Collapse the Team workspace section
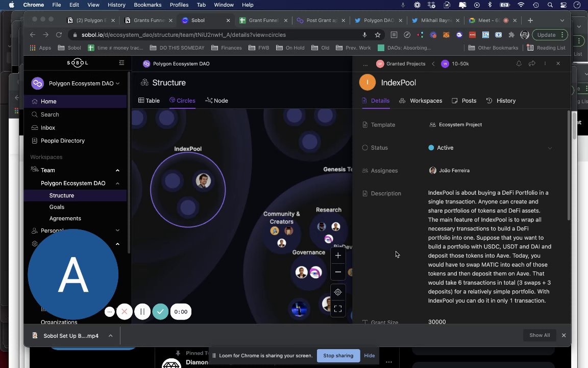588x368 pixels. pyautogui.click(x=117, y=171)
